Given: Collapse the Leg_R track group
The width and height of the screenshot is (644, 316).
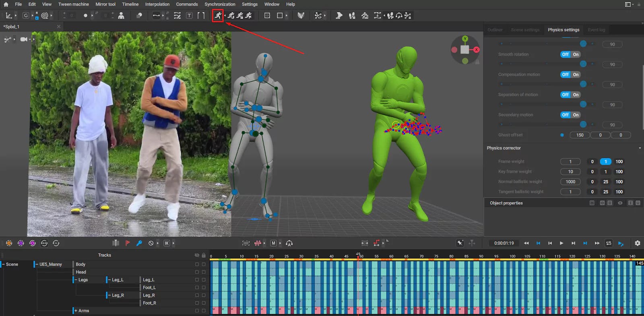Looking at the screenshot, I should 109,295.
